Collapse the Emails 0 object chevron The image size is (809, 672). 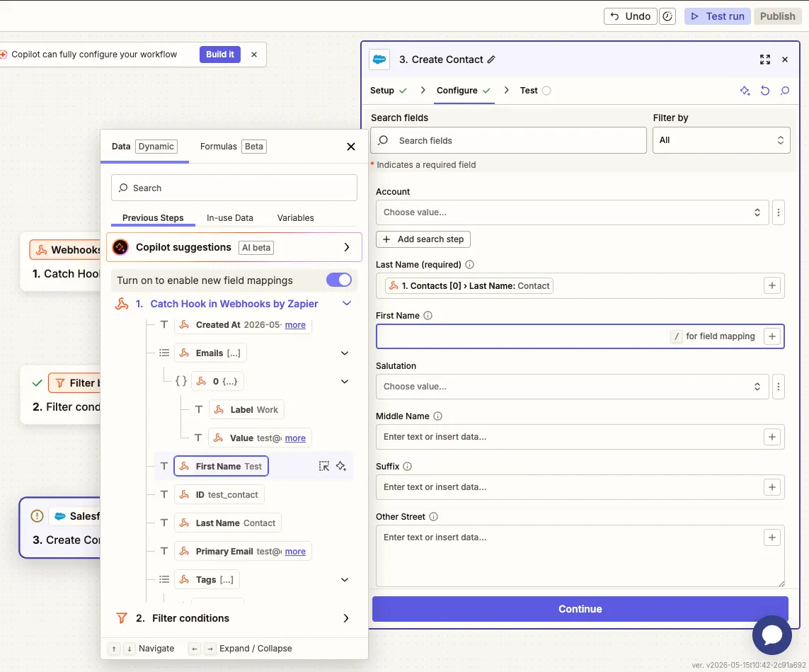click(345, 382)
